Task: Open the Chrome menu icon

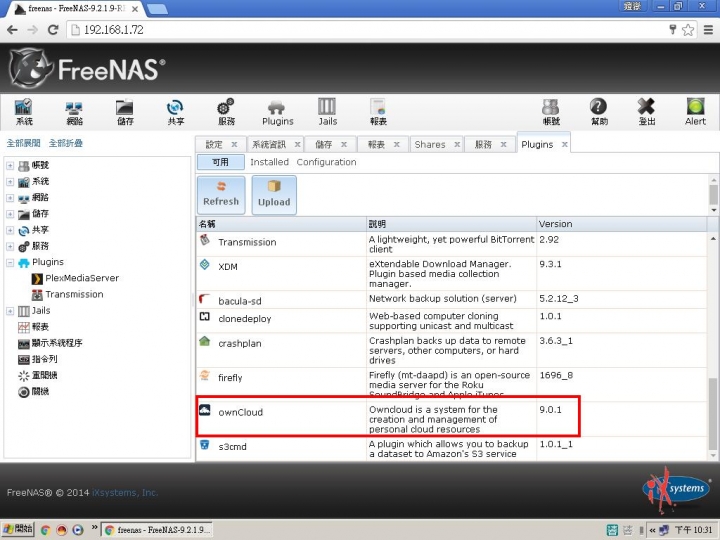Action: (708, 30)
